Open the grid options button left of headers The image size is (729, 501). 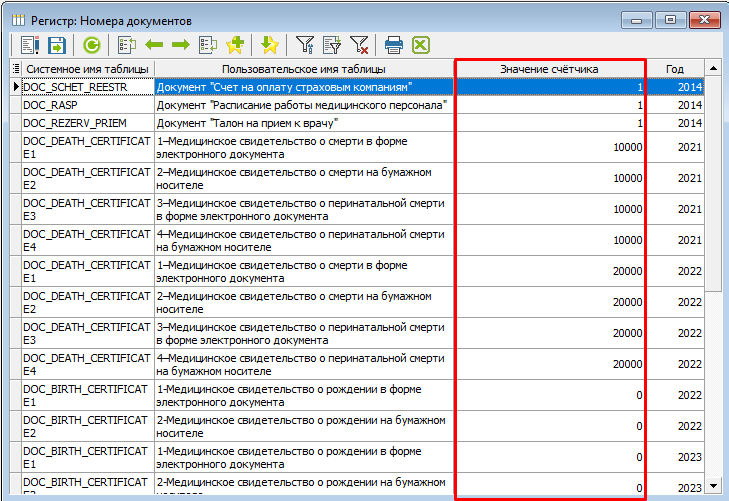(15, 69)
